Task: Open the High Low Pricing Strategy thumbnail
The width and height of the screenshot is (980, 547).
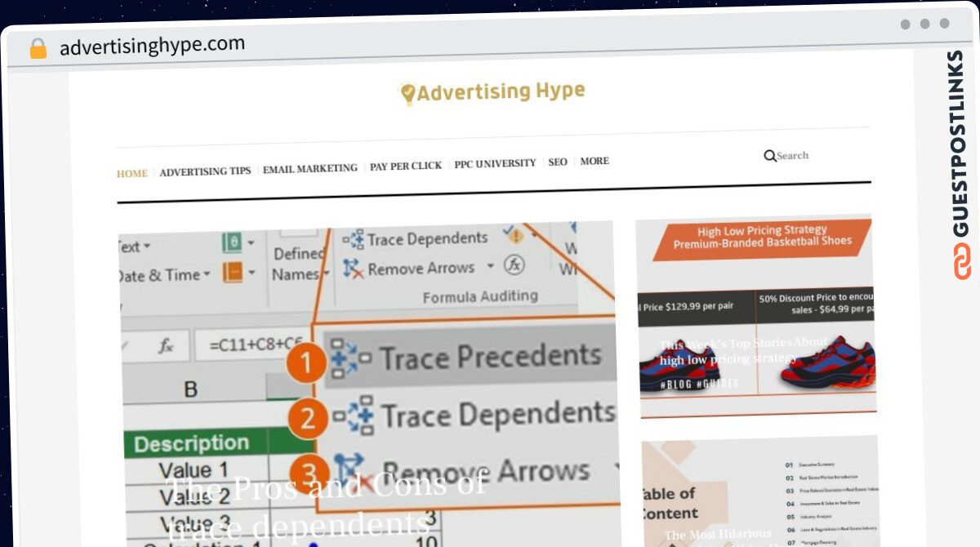Action: pos(756,317)
